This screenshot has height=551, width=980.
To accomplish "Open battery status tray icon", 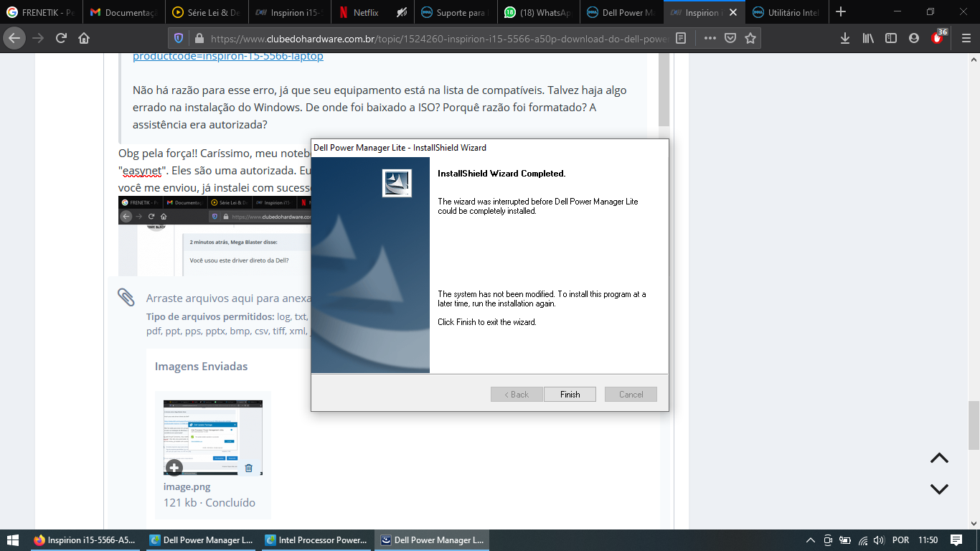I will (x=845, y=540).
